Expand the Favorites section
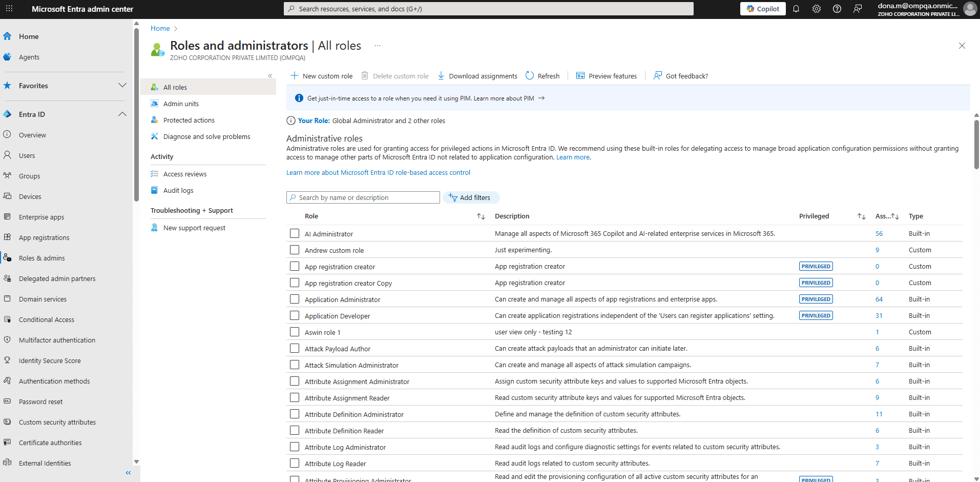The height and width of the screenshot is (482, 980). tap(122, 85)
